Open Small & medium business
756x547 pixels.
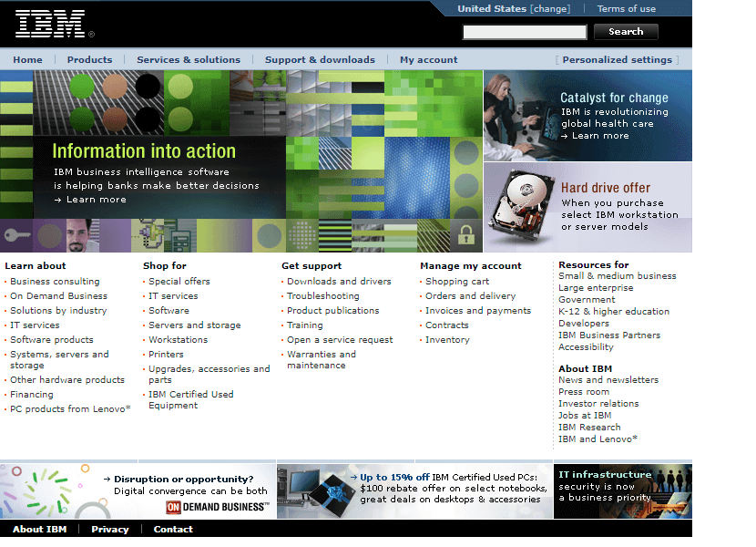[x=618, y=275]
